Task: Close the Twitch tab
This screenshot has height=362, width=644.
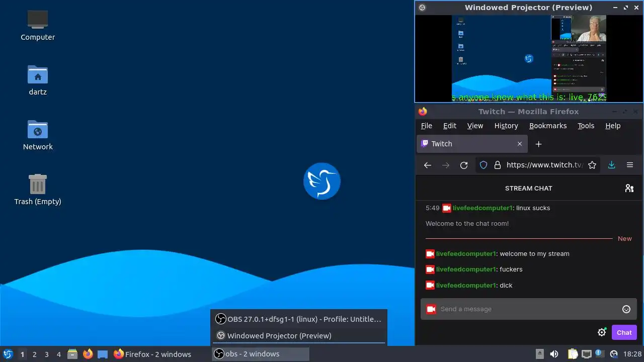Action: point(520,144)
